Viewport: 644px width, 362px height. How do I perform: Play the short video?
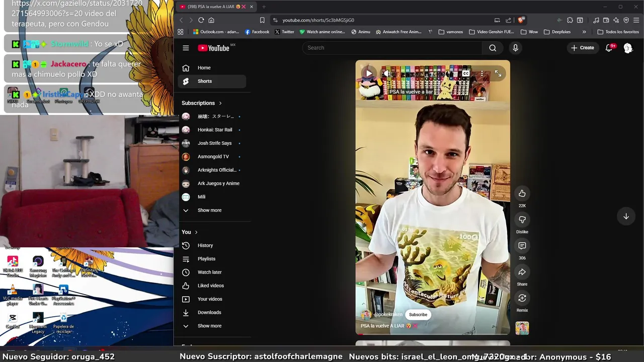[x=369, y=73]
